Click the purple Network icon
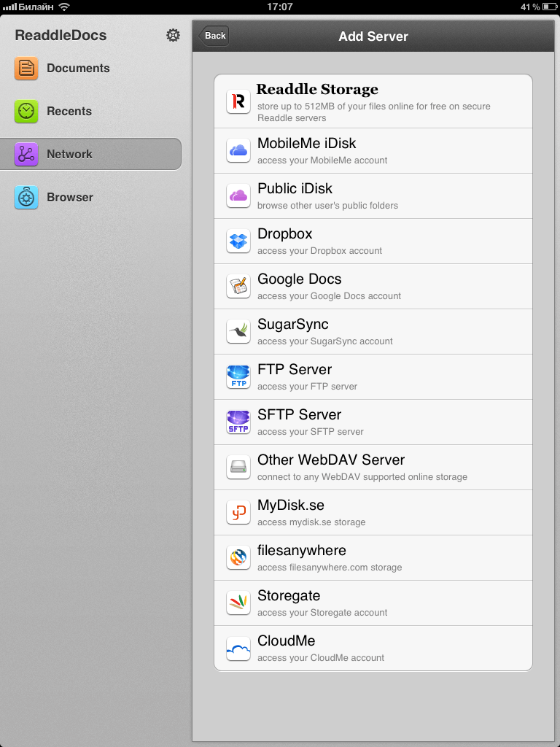 (26, 154)
